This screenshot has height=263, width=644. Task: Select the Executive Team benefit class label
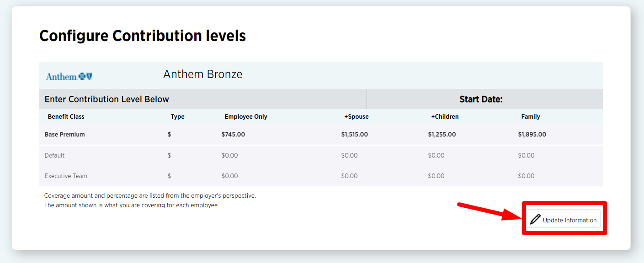[66, 176]
